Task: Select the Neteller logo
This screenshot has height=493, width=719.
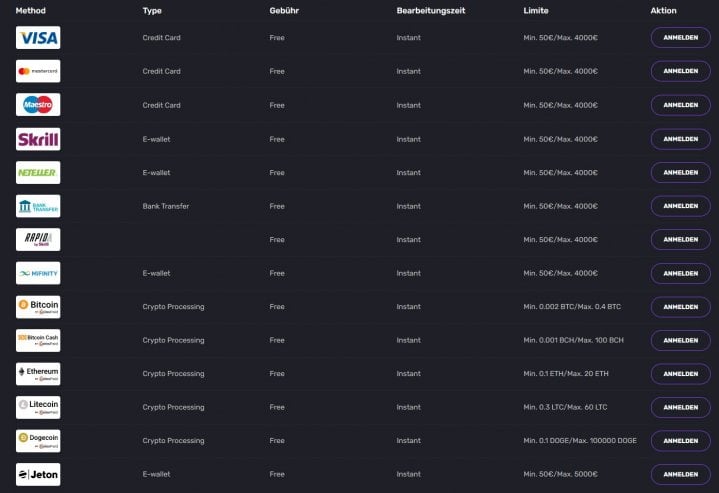Action: point(38,172)
